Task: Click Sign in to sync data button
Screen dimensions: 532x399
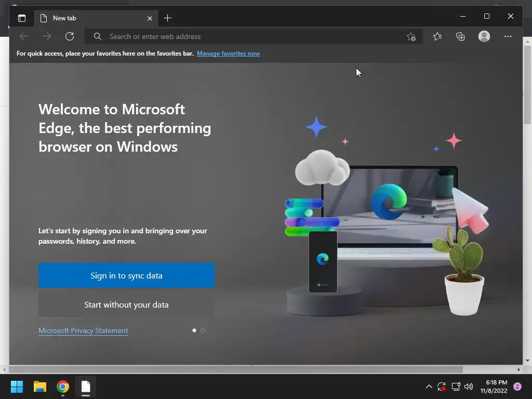Action: tap(127, 275)
